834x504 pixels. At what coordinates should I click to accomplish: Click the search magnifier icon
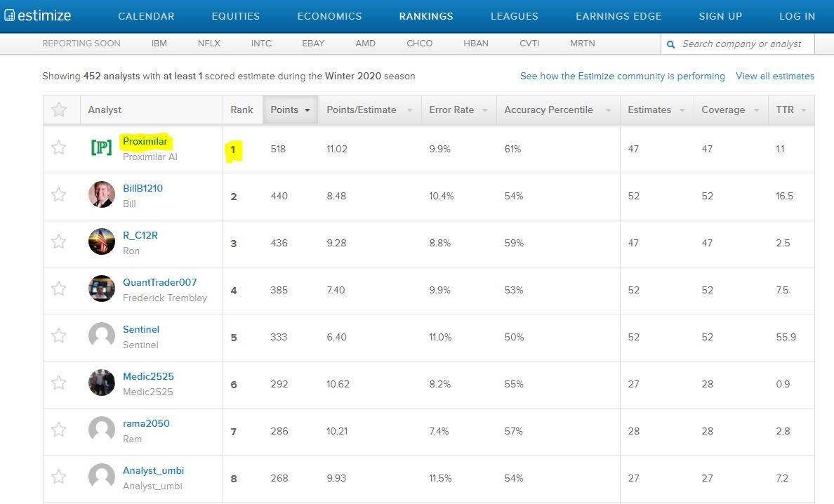[670, 44]
